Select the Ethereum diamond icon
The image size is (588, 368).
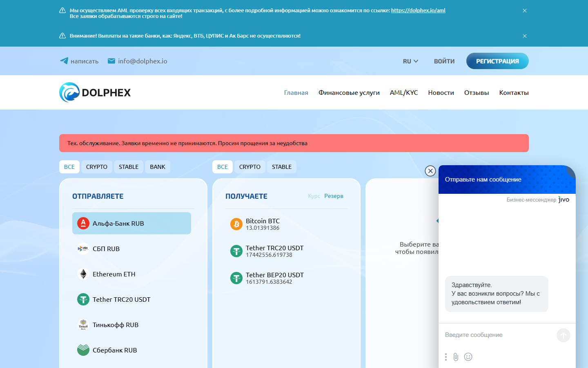point(83,274)
